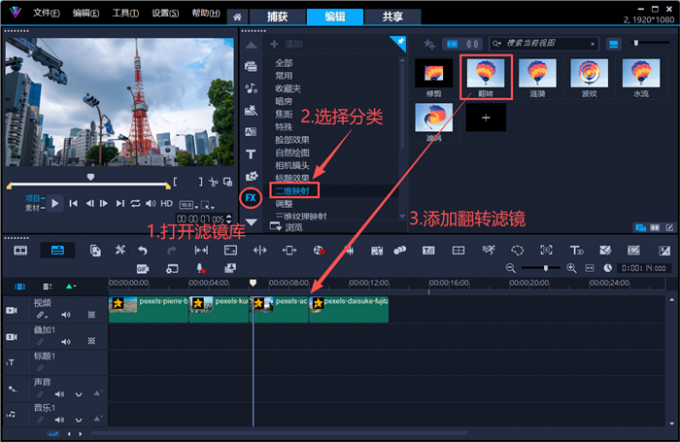Click the undo arrow in timeline toolbar
Screen dimensions: 680x442
[x=143, y=250]
